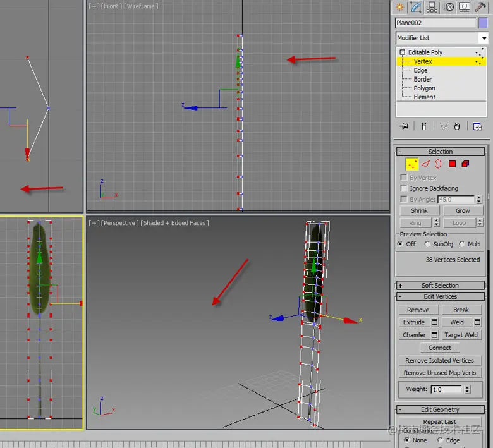
Task: Open the Display panel tab
Action: (465, 7)
